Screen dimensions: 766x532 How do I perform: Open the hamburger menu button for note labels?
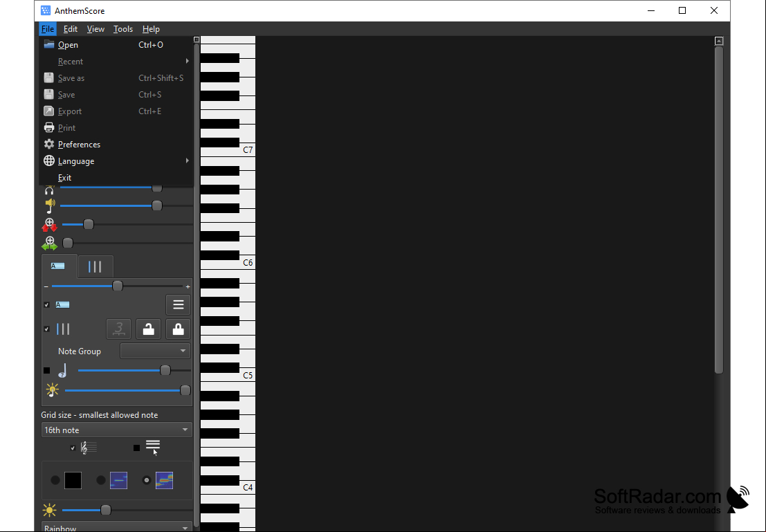point(179,305)
